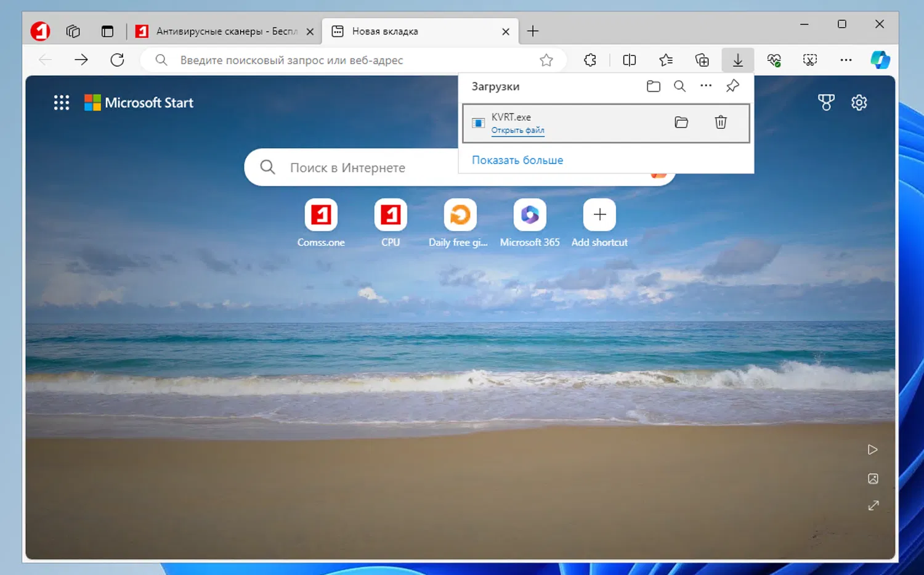Open Browser essentials heart icon
The width and height of the screenshot is (924, 575).
pos(774,60)
